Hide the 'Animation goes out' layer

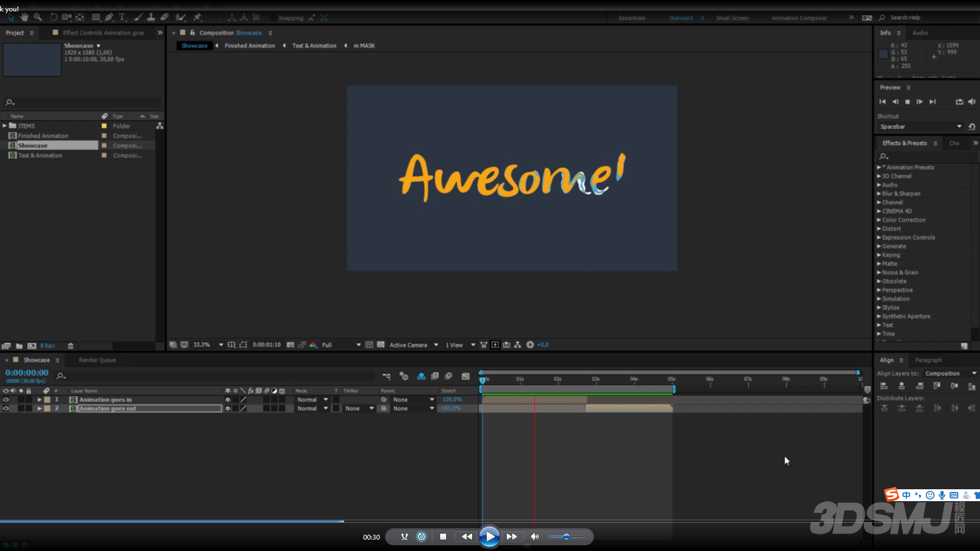click(6, 409)
